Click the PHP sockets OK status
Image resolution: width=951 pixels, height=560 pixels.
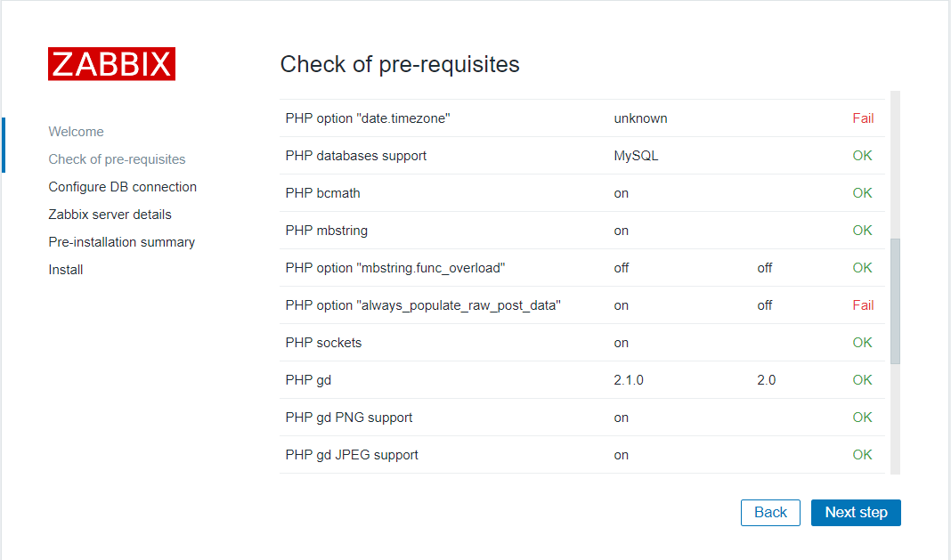tap(862, 343)
